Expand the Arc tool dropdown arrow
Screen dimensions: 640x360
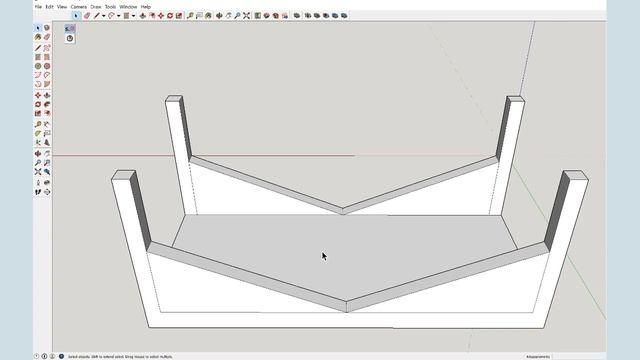tap(119, 16)
